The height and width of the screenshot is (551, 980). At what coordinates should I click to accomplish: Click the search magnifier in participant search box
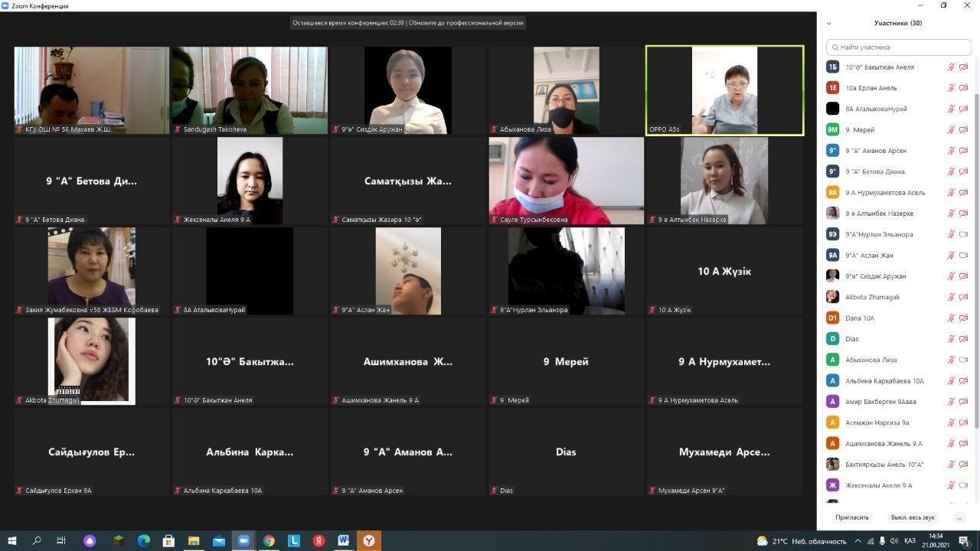tap(835, 47)
